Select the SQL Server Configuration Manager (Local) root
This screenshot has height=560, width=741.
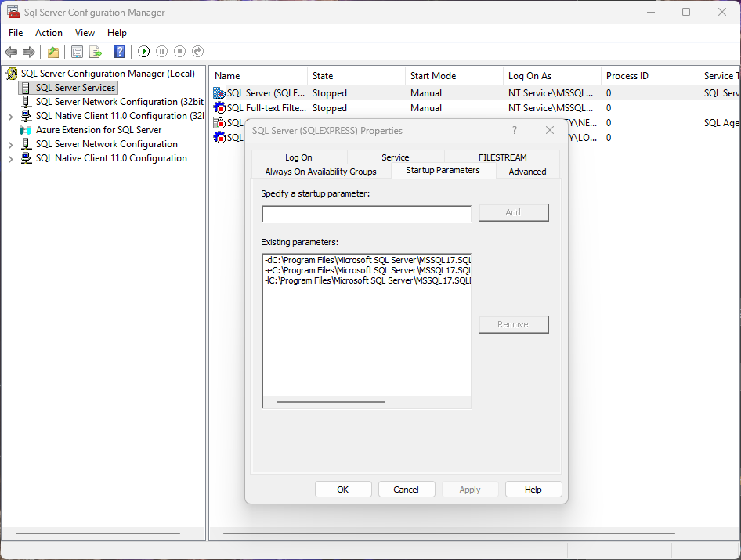[108, 74]
